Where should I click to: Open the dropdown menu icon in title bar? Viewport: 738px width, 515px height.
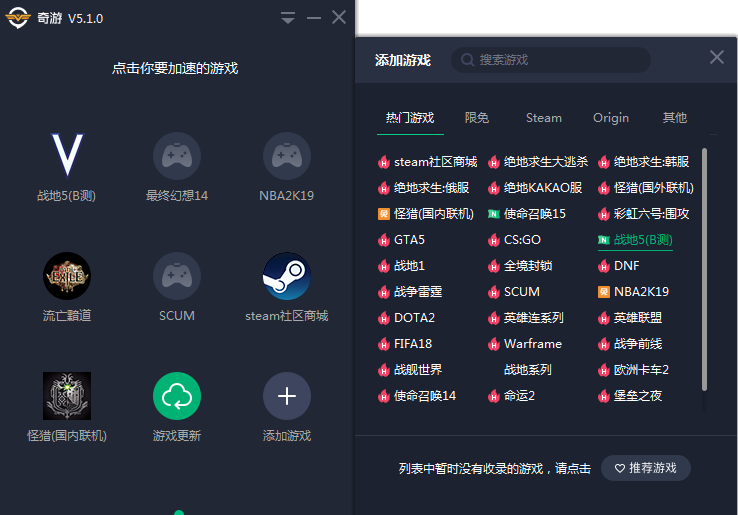288,18
